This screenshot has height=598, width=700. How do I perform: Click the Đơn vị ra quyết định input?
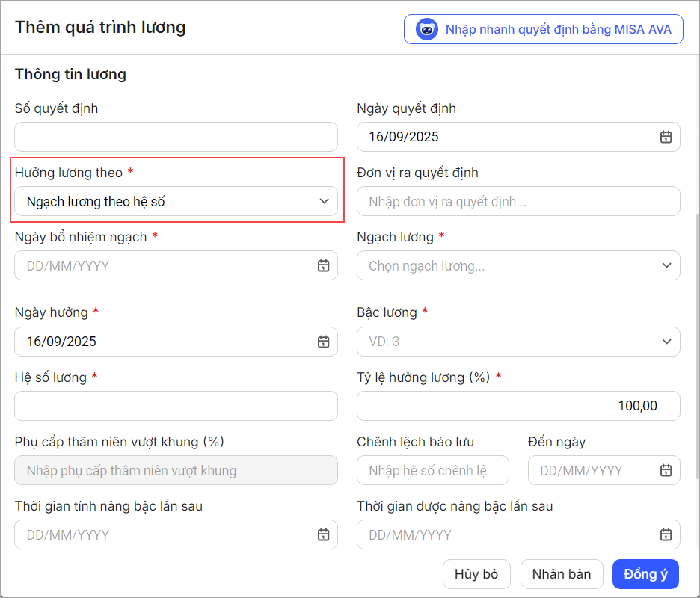[x=518, y=201]
